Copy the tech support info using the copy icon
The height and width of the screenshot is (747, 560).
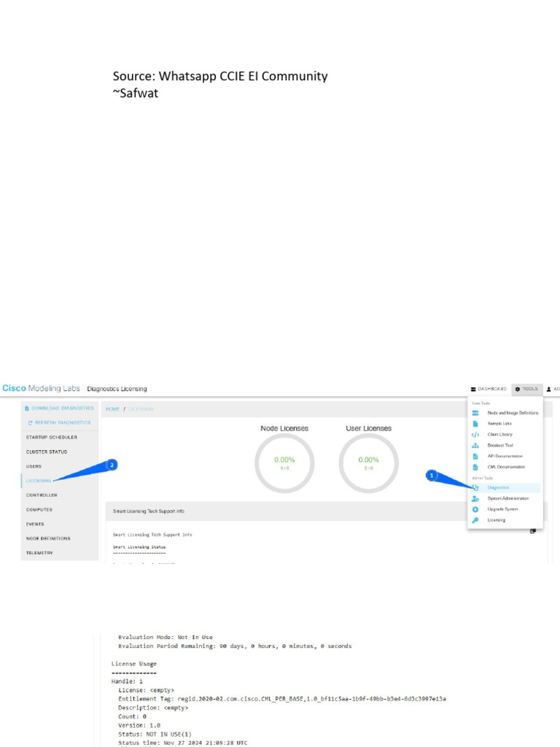click(x=533, y=531)
